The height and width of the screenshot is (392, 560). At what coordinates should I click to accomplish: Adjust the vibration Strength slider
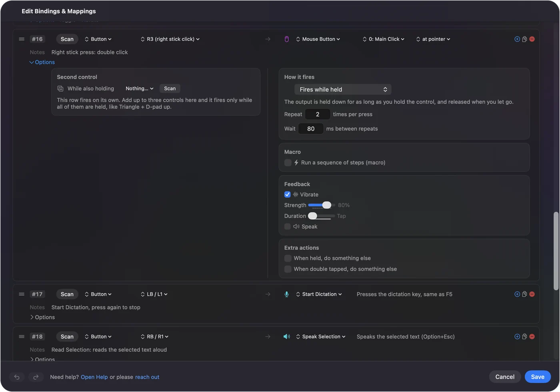(322, 205)
